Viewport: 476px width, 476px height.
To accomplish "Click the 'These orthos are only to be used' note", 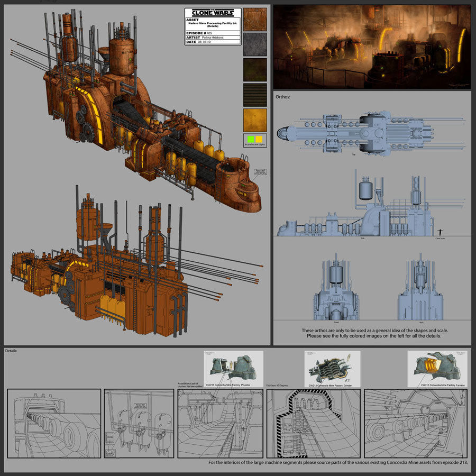I will coord(374,330).
